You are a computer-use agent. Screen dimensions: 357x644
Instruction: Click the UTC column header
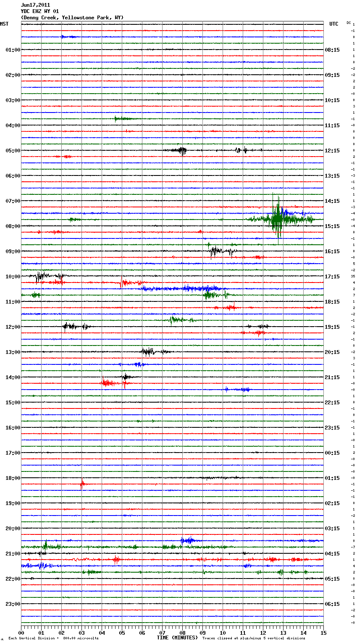coord(334,24)
